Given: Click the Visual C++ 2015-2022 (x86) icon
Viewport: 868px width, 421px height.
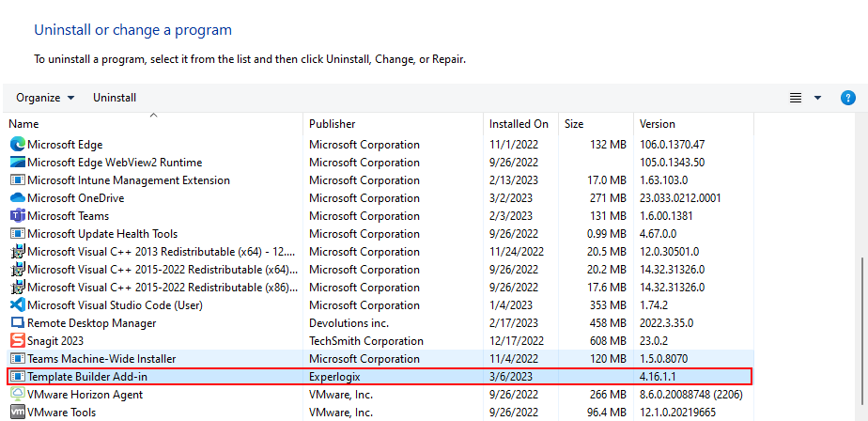Looking at the screenshot, I should tap(18, 287).
